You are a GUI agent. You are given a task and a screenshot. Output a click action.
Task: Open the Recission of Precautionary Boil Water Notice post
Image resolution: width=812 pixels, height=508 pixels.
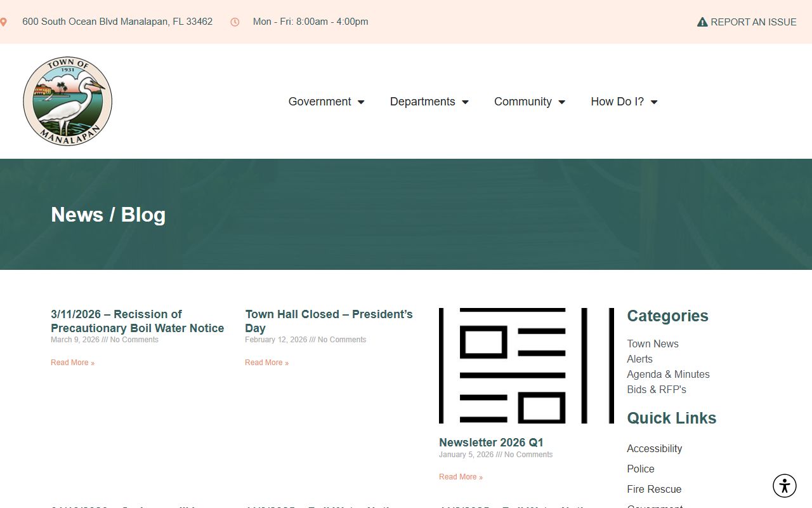138,321
